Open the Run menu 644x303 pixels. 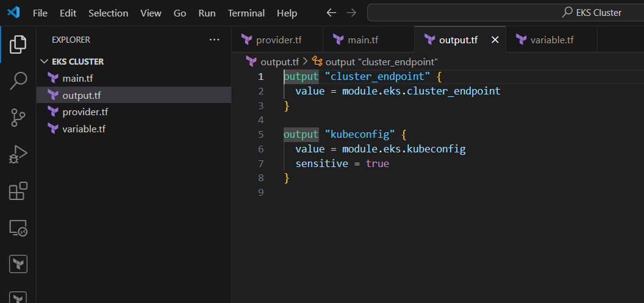[207, 13]
